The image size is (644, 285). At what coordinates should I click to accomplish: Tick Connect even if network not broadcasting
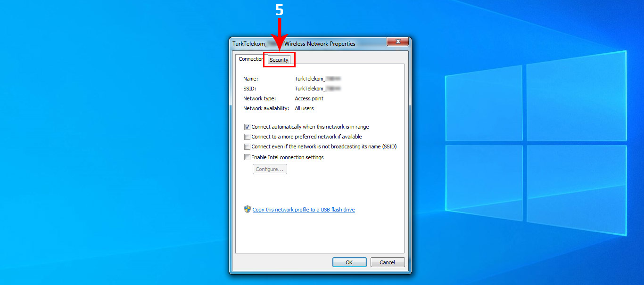(247, 147)
